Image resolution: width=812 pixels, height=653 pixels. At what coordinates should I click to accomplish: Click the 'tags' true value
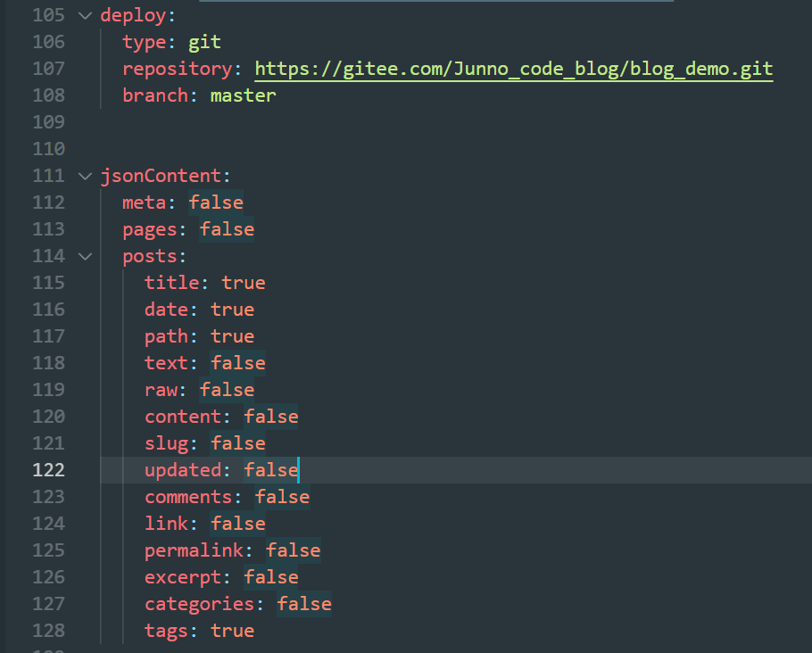[233, 631]
